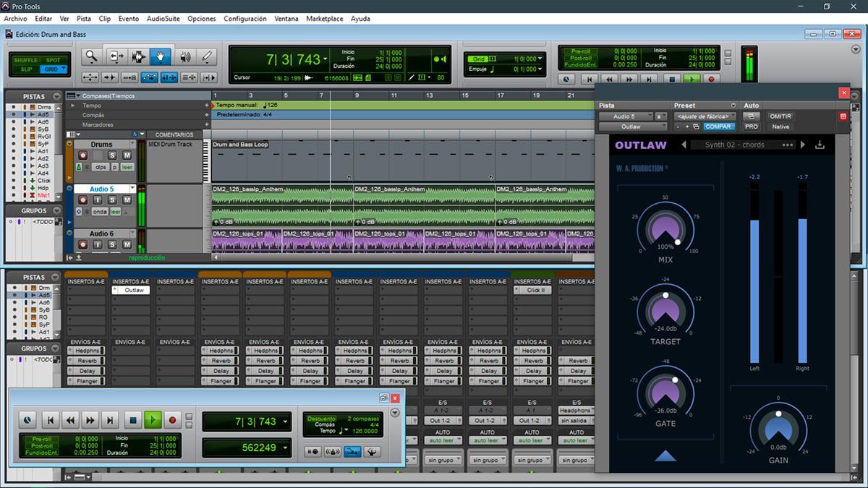
Task: Click Native button in plugin header
Action: pyautogui.click(x=780, y=127)
